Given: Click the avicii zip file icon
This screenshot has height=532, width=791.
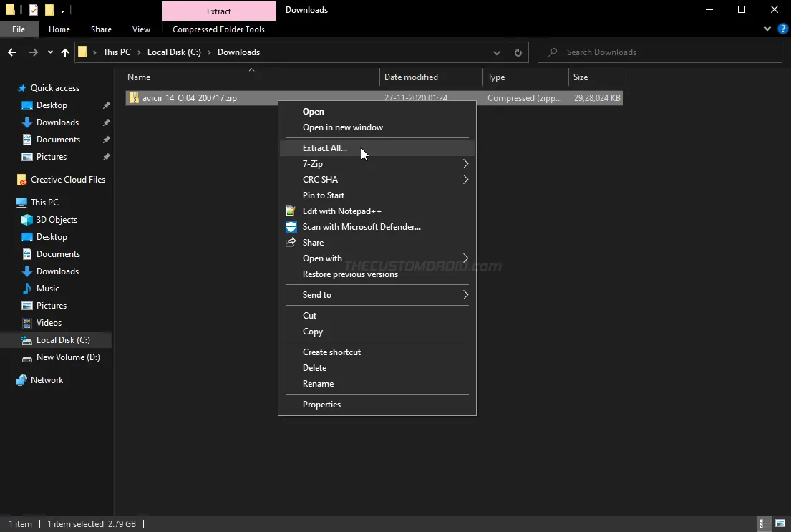Looking at the screenshot, I should tap(134, 98).
